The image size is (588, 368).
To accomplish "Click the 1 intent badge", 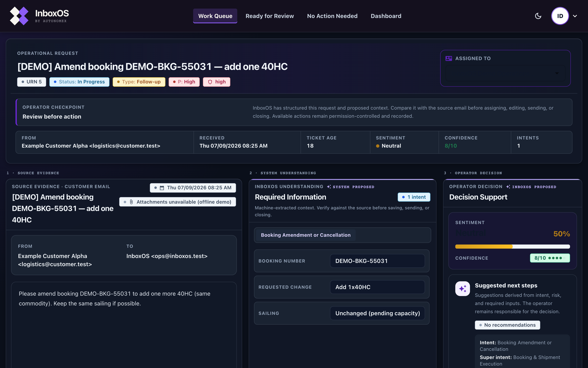I will pyautogui.click(x=414, y=197).
